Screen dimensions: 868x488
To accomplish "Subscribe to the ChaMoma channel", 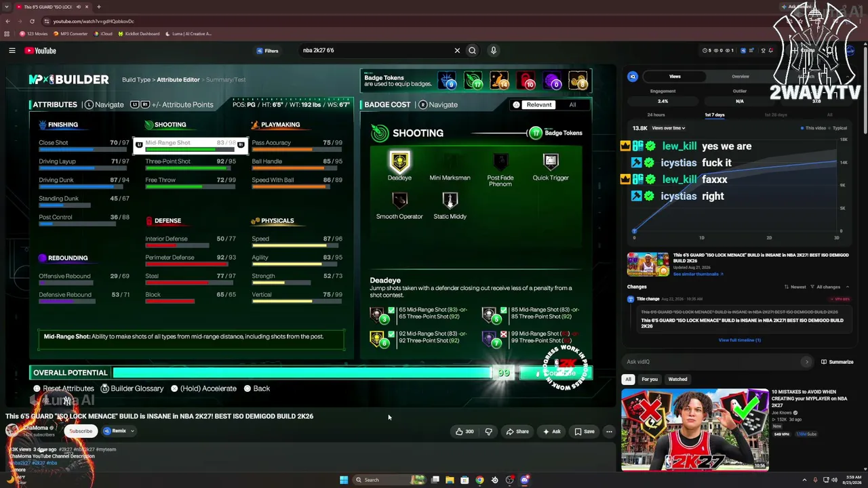I will coord(80,431).
